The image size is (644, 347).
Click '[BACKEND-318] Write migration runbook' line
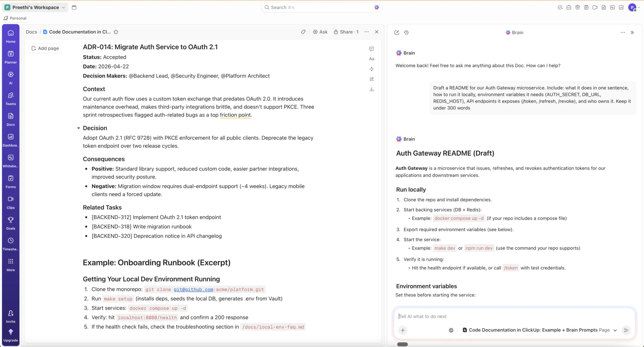point(142,227)
